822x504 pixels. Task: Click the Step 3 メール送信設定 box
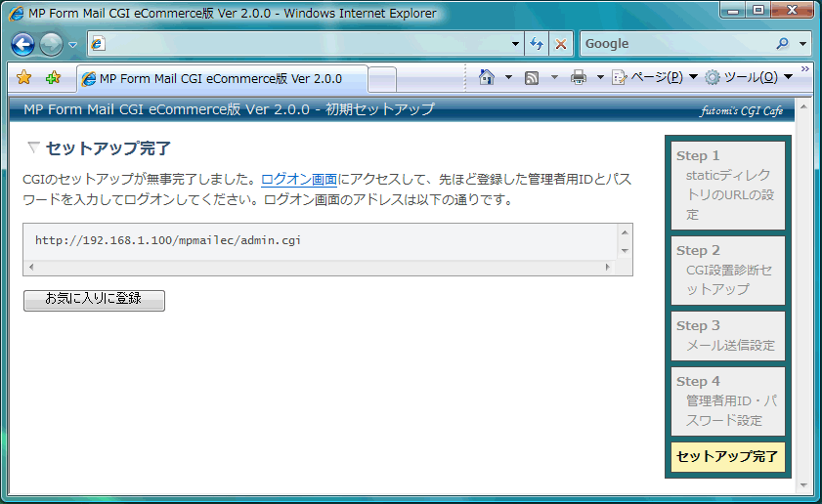pyautogui.click(x=728, y=336)
